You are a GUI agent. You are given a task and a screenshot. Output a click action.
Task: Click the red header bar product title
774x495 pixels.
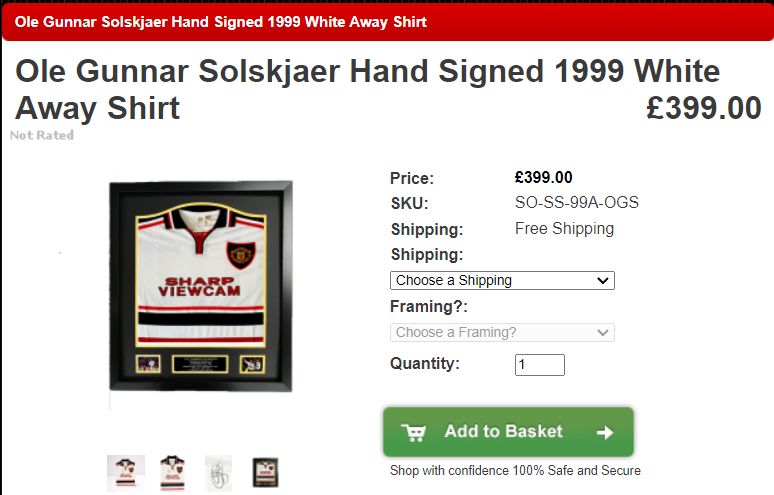tap(221, 22)
